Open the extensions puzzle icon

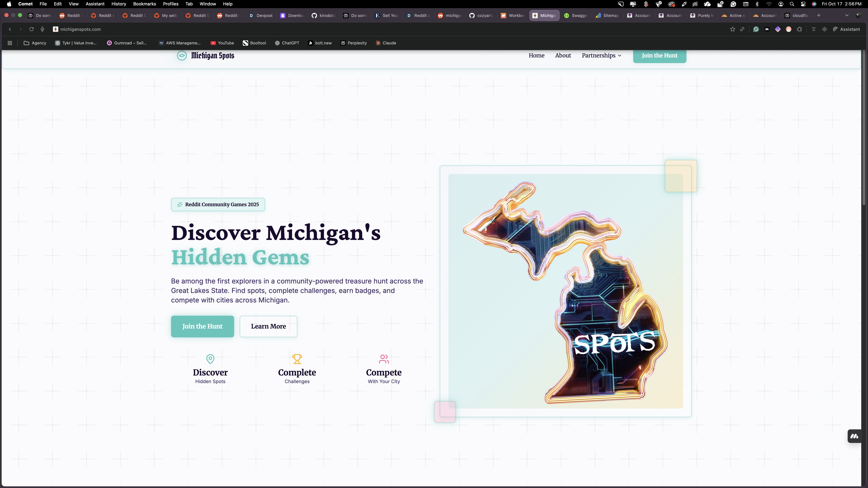point(799,29)
